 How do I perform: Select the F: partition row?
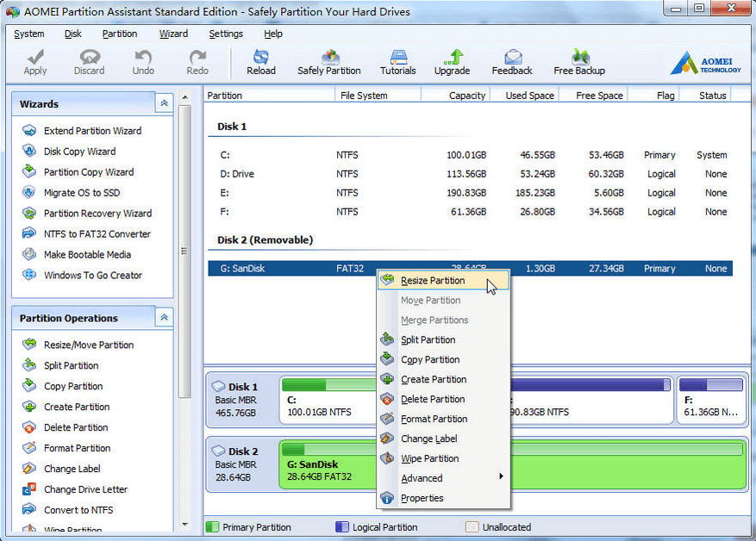tap(470, 211)
